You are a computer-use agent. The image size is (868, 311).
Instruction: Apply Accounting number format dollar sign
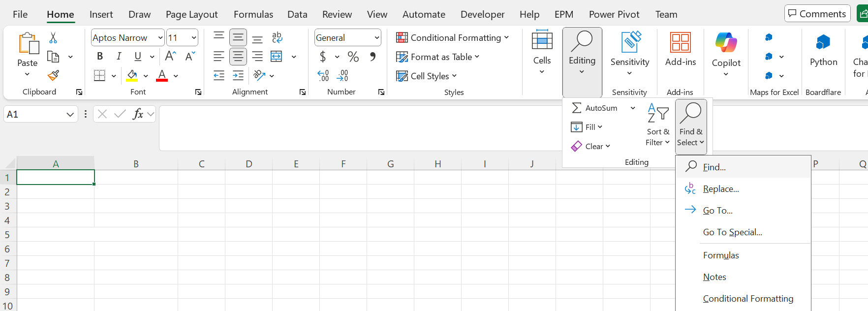(x=323, y=57)
